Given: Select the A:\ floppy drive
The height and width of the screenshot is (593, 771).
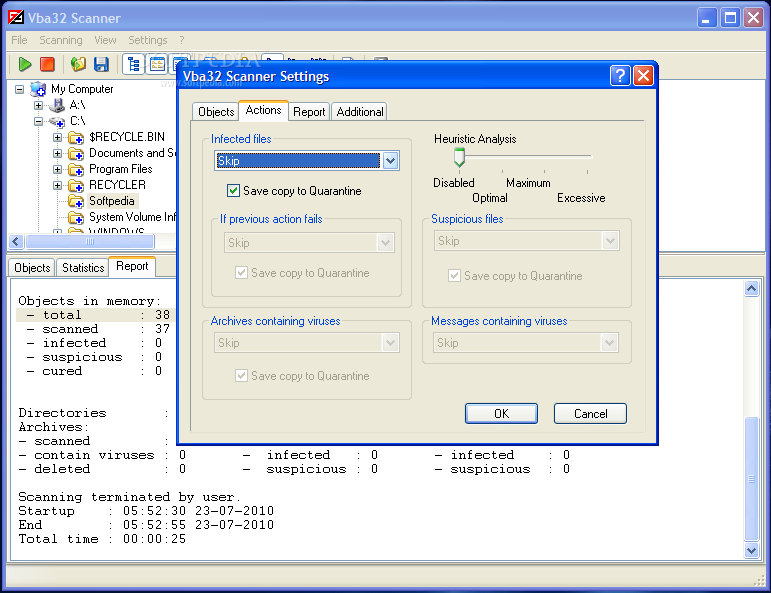Looking at the screenshot, I should pos(77,105).
